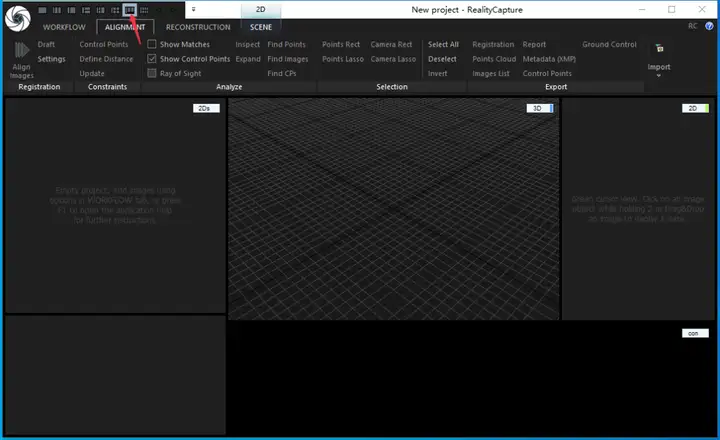Viewport: 720px width, 440px height.
Task: Click inside the 3D grid viewport
Action: (394, 209)
